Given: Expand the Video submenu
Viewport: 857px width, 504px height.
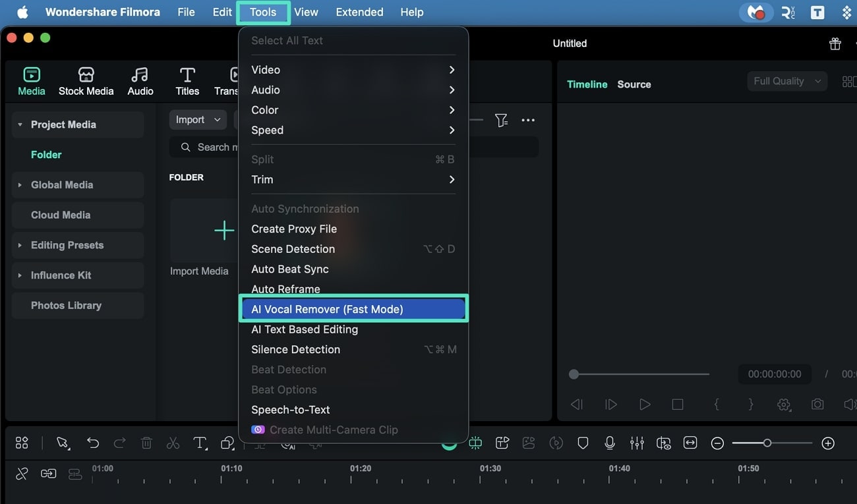Looking at the screenshot, I should [x=353, y=70].
